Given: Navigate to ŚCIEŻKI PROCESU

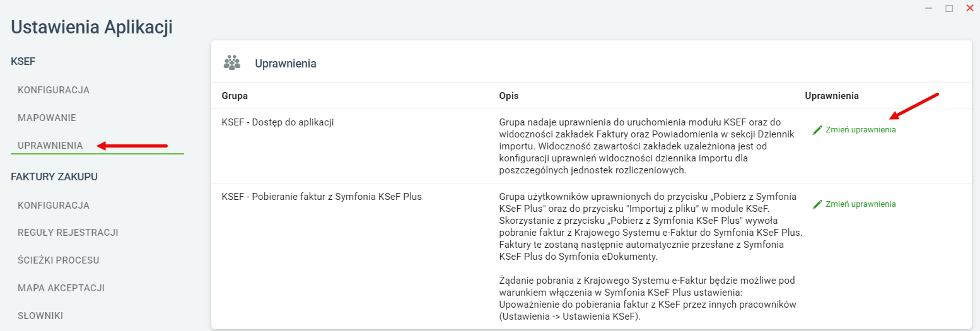Looking at the screenshot, I should click(x=58, y=260).
